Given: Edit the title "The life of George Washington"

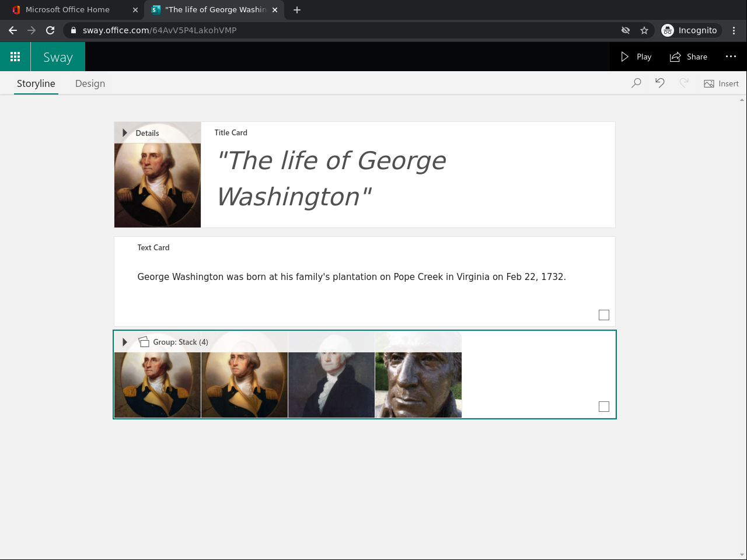Looking at the screenshot, I should click(x=331, y=178).
